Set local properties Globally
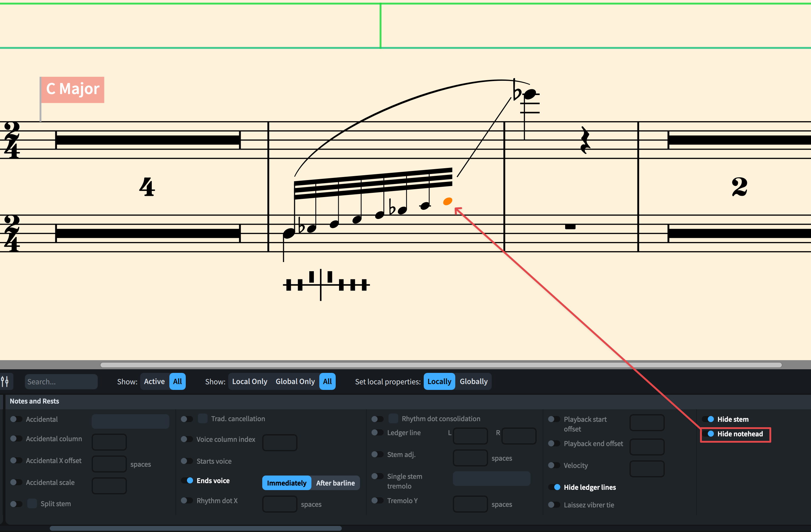811x532 pixels. coord(473,381)
